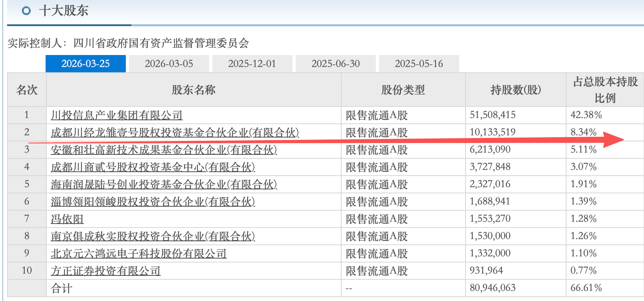The width and height of the screenshot is (644, 301).
Task: Select the 2026-03-25 date tab
Action: (x=86, y=64)
